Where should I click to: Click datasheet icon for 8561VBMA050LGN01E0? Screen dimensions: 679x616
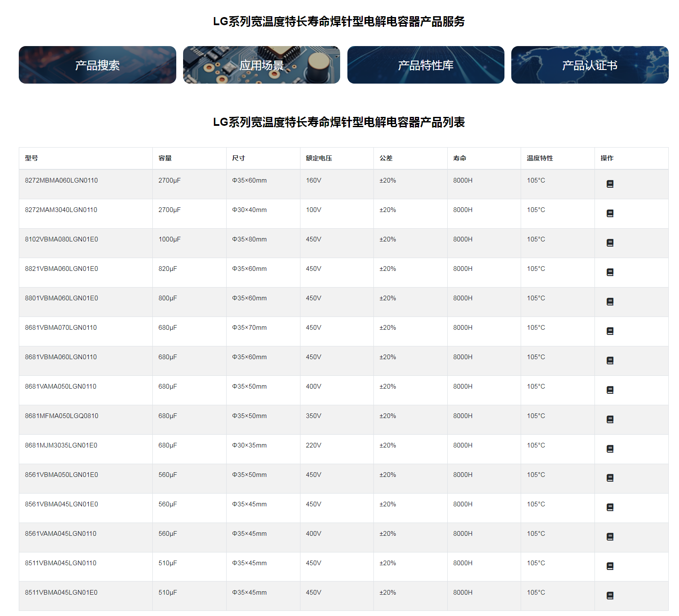[610, 478]
